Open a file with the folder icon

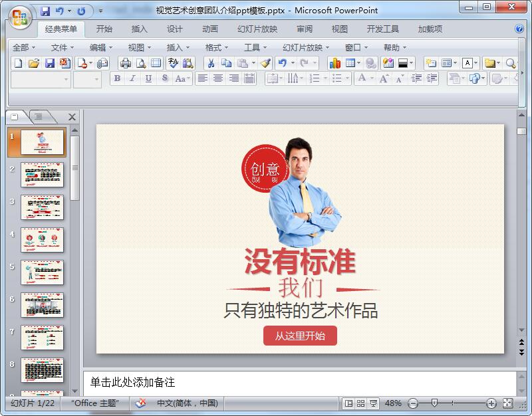(34, 63)
